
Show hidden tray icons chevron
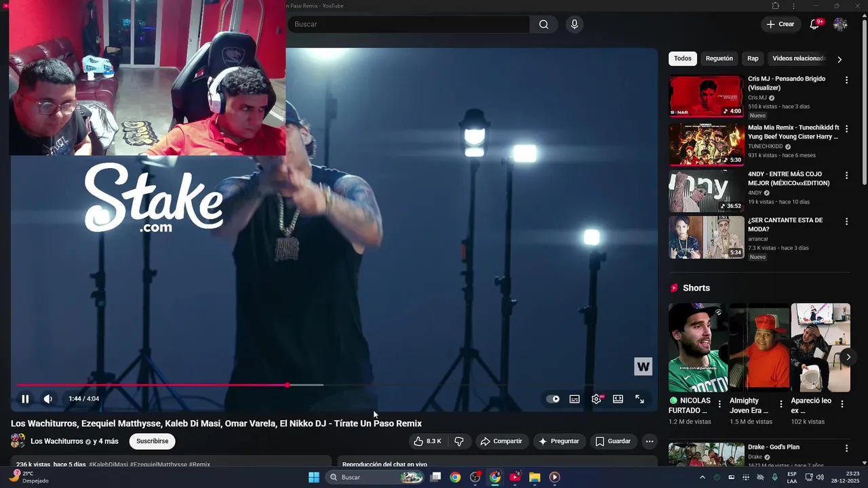point(702,477)
